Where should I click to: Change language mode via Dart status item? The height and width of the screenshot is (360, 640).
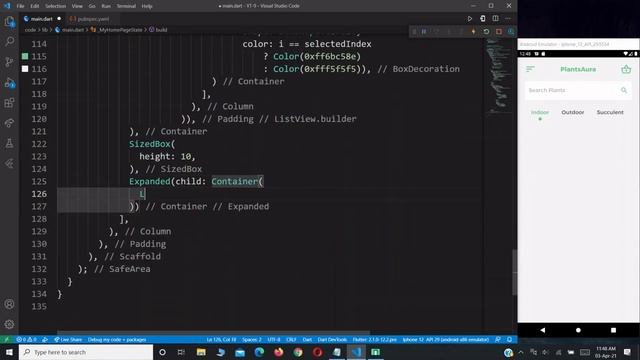307,340
